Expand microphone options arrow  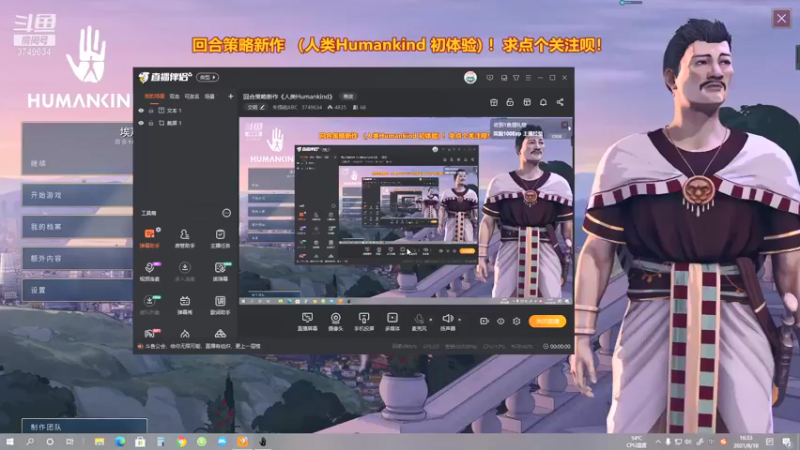click(x=431, y=320)
